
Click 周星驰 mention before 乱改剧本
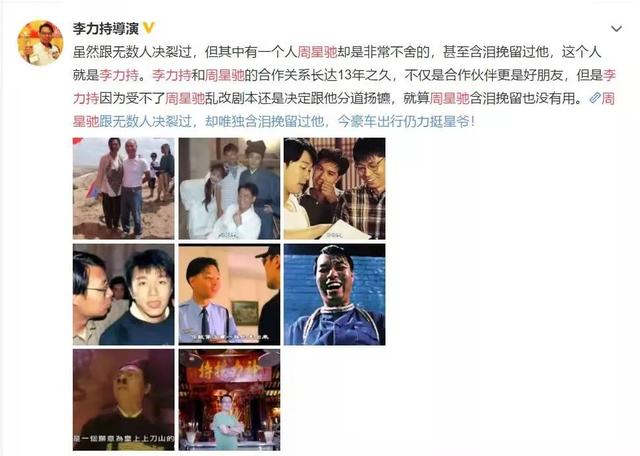[185, 98]
